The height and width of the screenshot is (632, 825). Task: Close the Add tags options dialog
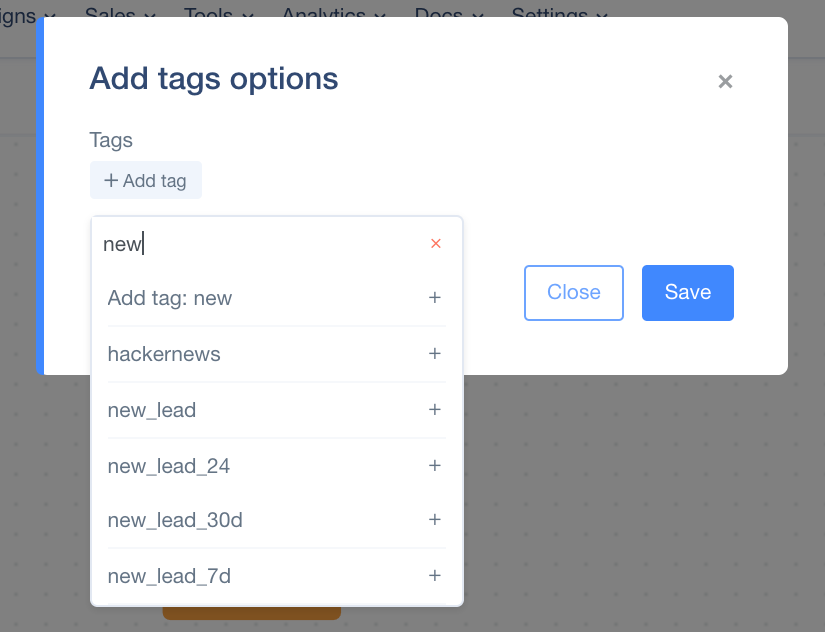pyautogui.click(x=726, y=82)
